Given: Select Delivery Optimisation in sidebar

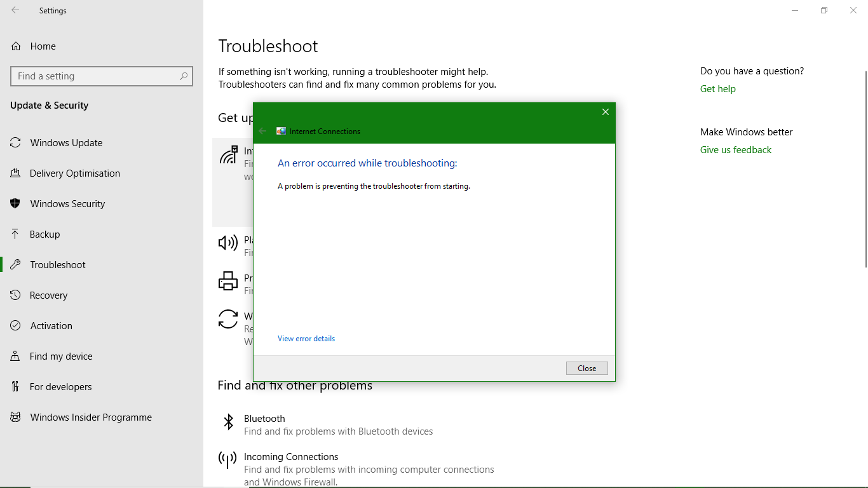Looking at the screenshot, I should pos(102,173).
